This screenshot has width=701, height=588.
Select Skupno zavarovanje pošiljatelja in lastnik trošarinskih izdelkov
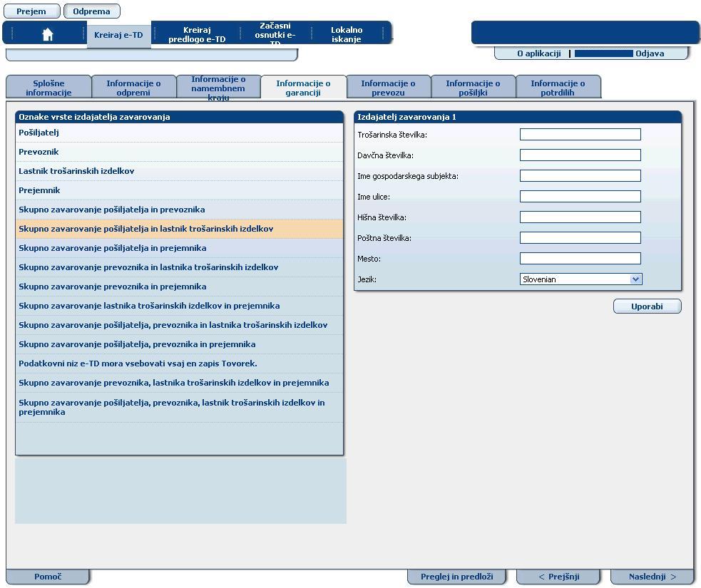(x=179, y=229)
